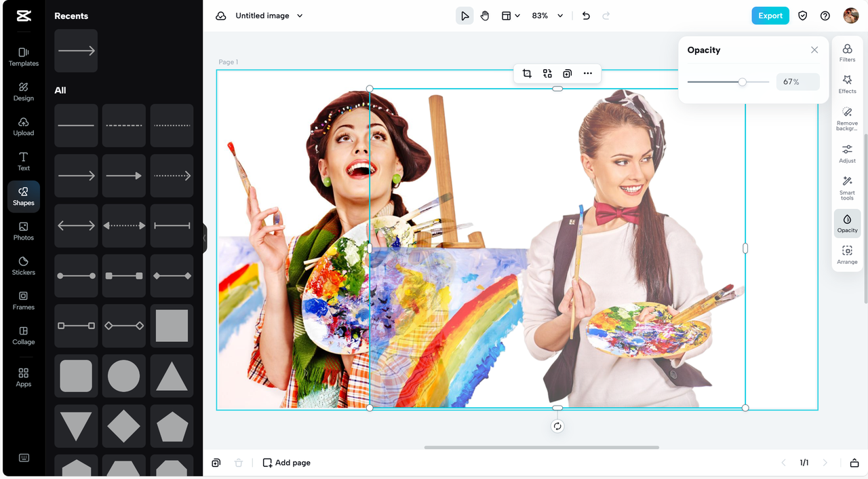Open the Design sidebar tab
This screenshot has height=479, width=868.
pyautogui.click(x=23, y=92)
